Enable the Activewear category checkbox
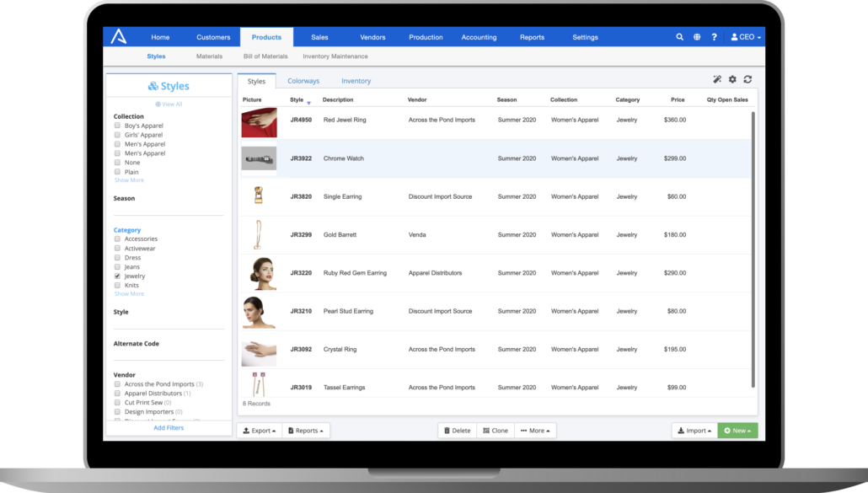The width and height of the screenshot is (868, 493). point(117,249)
